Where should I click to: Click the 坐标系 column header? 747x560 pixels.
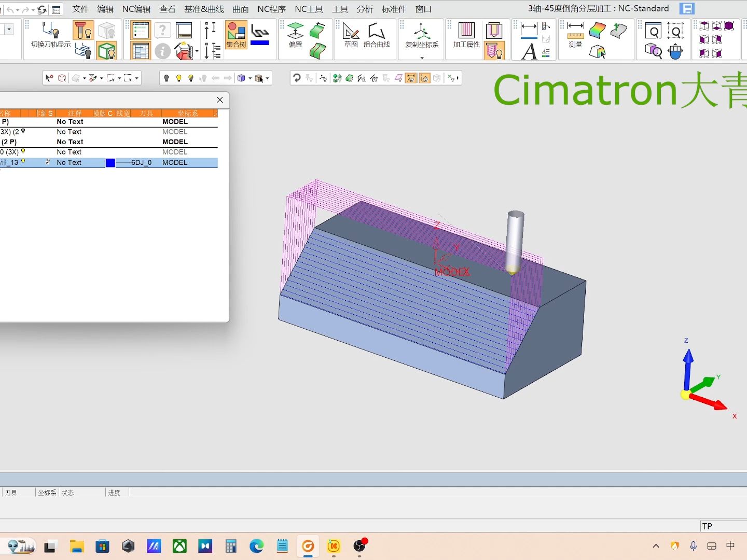tap(187, 113)
